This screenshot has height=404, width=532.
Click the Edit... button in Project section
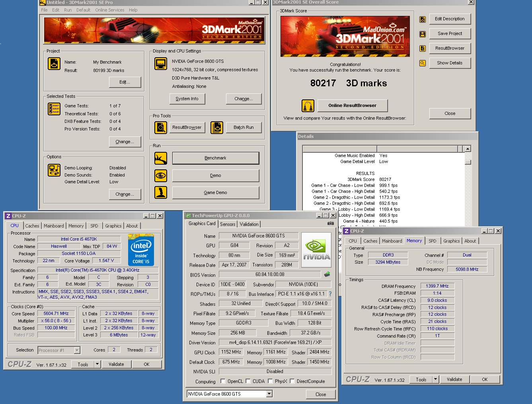point(125,82)
